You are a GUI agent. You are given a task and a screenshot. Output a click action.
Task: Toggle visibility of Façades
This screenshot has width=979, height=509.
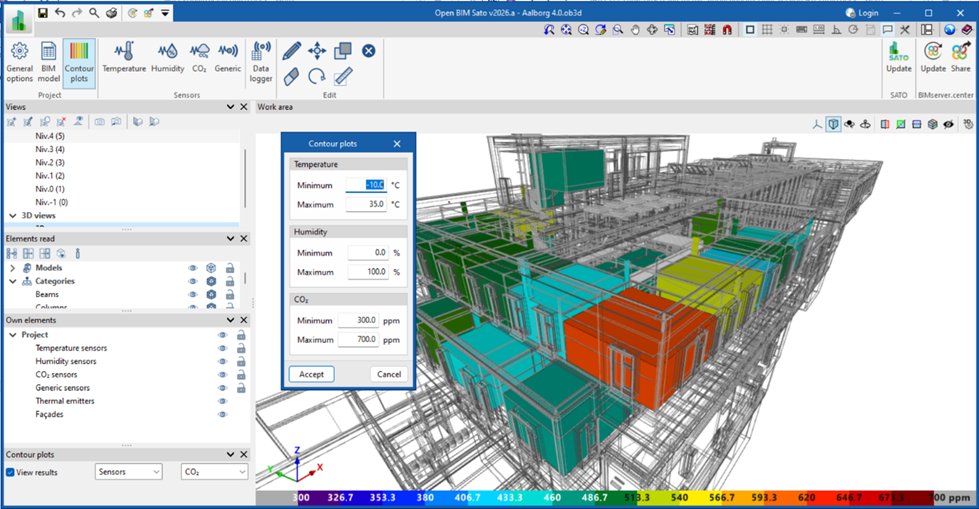222,414
